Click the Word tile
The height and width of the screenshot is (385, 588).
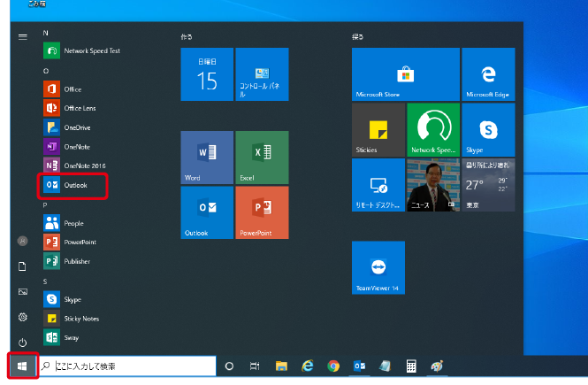[207, 158]
